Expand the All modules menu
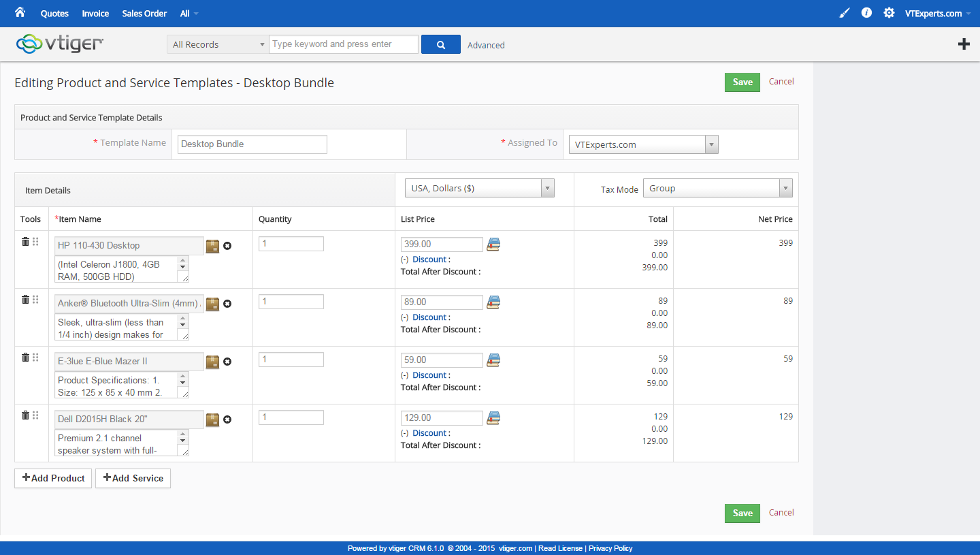The width and height of the screenshot is (980, 555). coord(189,14)
